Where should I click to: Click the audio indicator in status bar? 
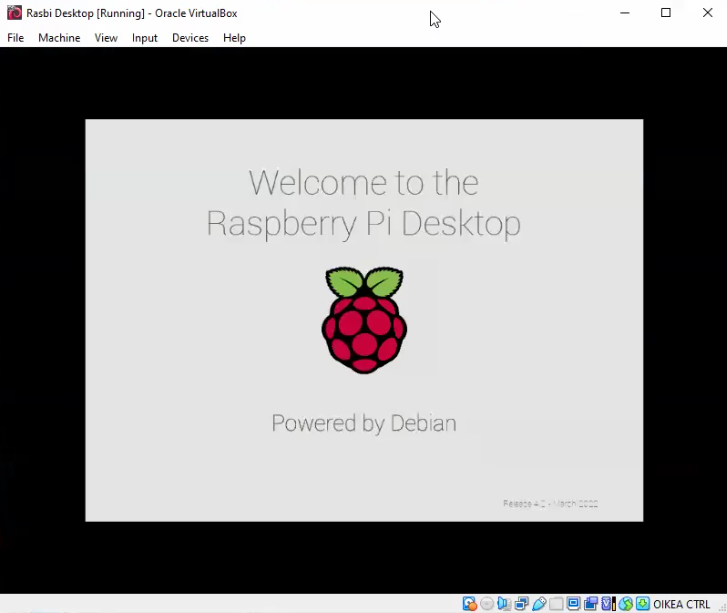[x=504, y=604]
